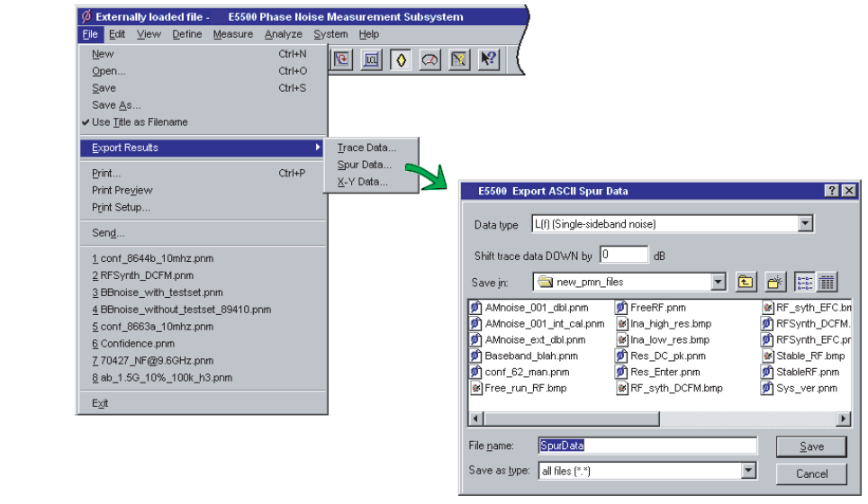Click the Save button in dialog
Image resolution: width=868 pixels, height=504 pixels.
pos(811,447)
